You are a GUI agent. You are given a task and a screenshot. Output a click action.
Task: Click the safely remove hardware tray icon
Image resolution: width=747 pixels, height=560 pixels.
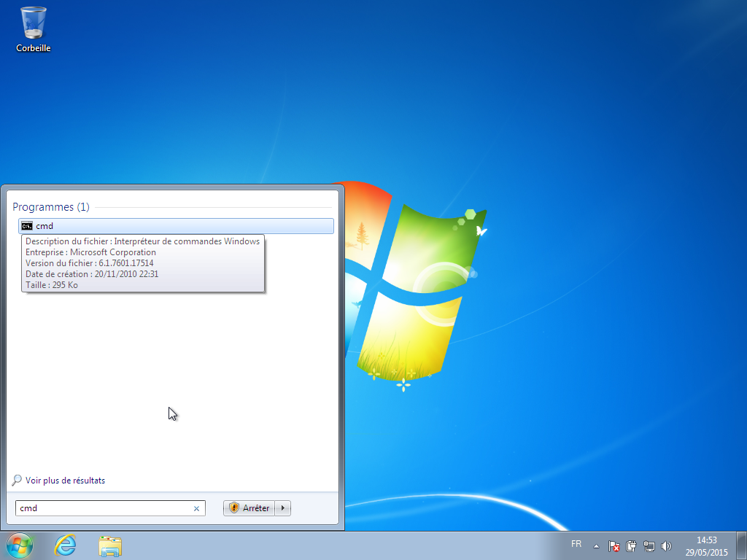[631, 545]
